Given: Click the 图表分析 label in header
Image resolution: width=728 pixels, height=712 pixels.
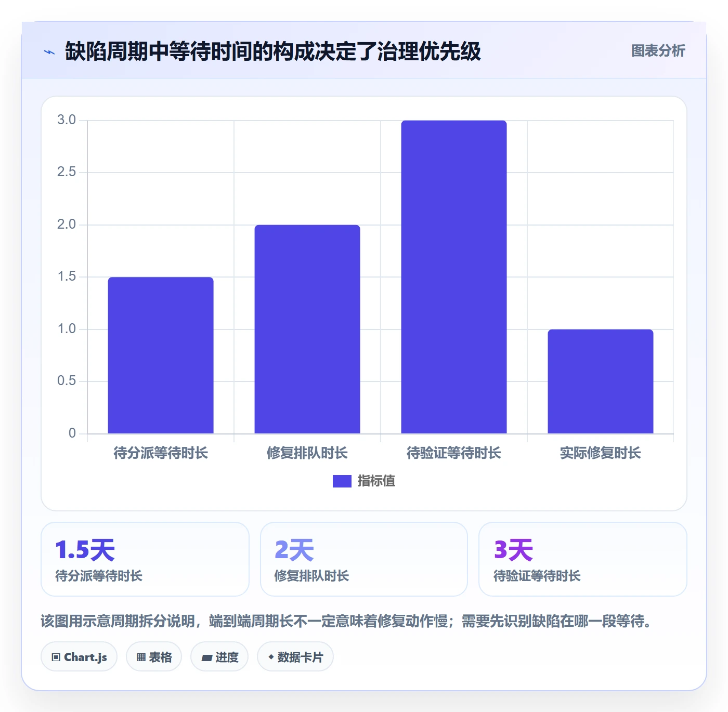Looking at the screenshot, I should tap(658, 51).
